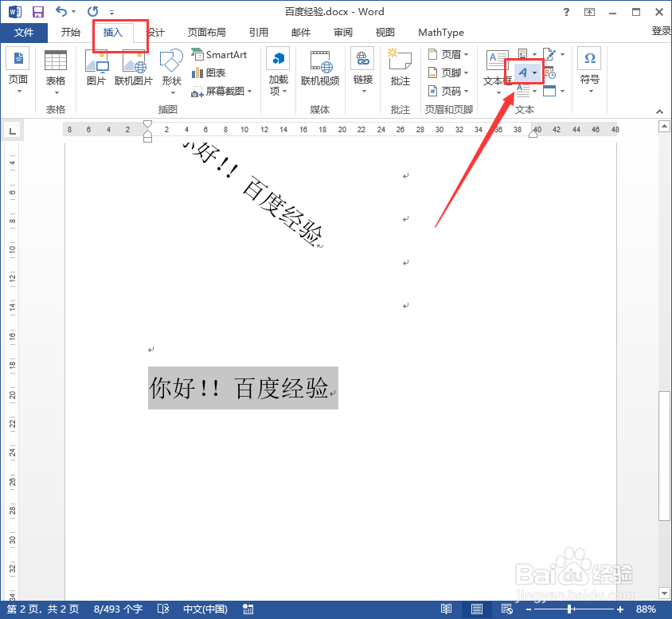Collapse the ribbon with the chevron

(659, 112)
